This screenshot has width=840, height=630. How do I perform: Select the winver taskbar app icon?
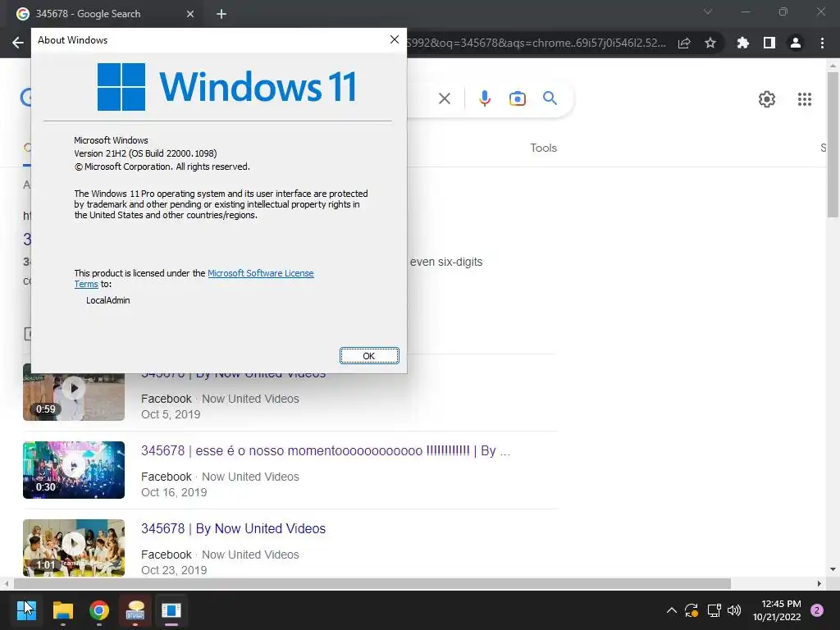[x=171, y=610]
